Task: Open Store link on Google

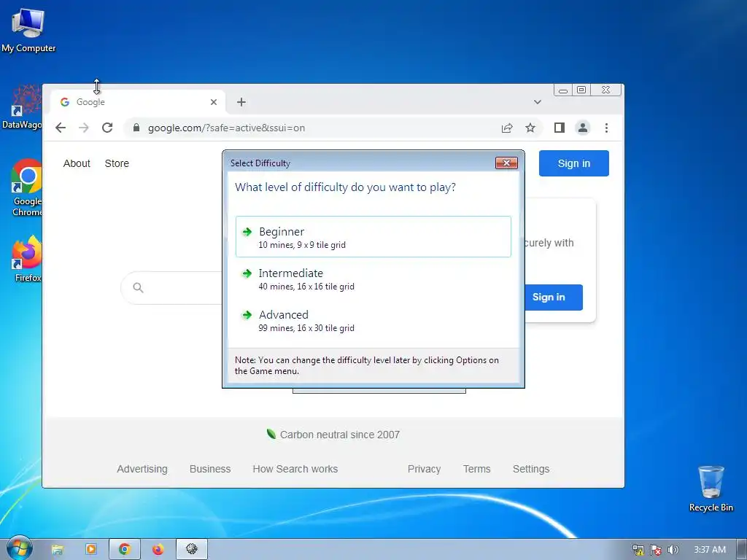Action: coord(117,163)
